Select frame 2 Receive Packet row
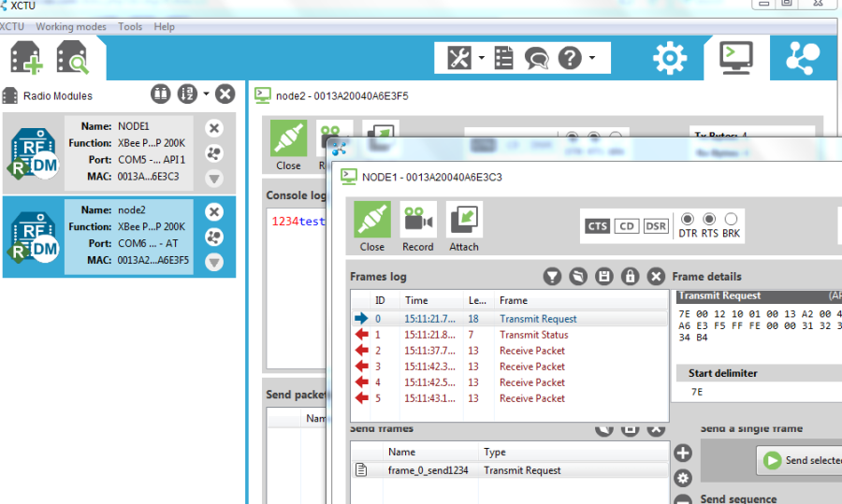 (x=510, y=351)
